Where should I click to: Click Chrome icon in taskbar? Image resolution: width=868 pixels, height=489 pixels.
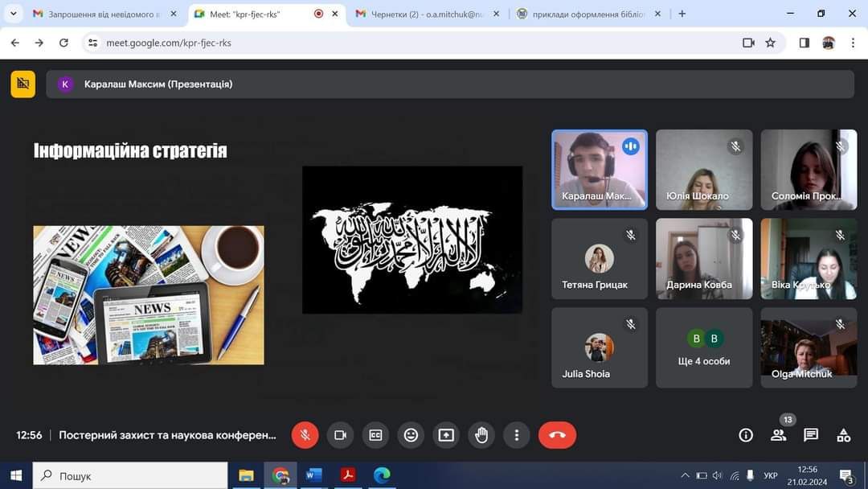pos(280,475)
